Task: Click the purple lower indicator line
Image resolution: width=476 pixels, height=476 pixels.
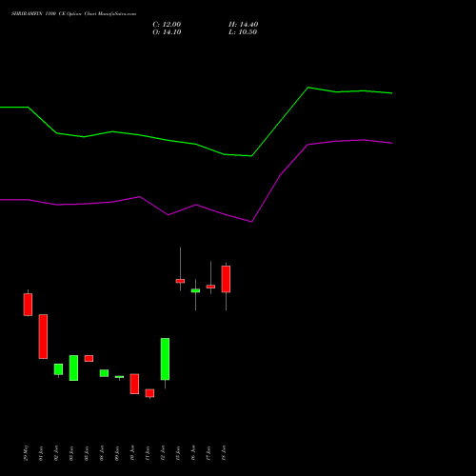Action: pos(196,205)
